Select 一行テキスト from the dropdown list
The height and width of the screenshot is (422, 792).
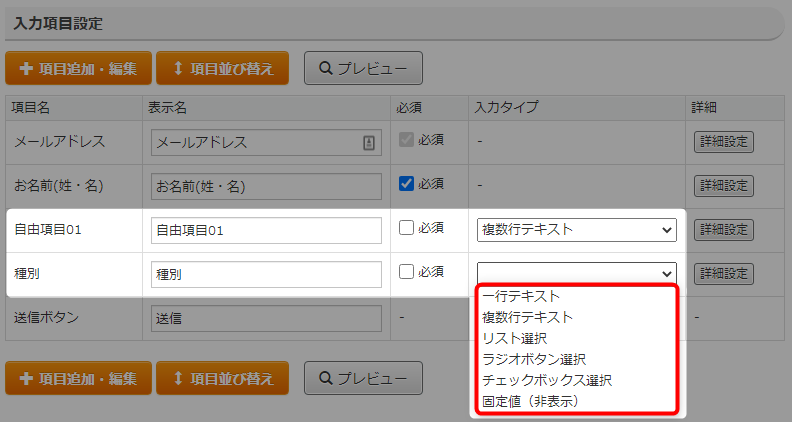pos(576,296)
